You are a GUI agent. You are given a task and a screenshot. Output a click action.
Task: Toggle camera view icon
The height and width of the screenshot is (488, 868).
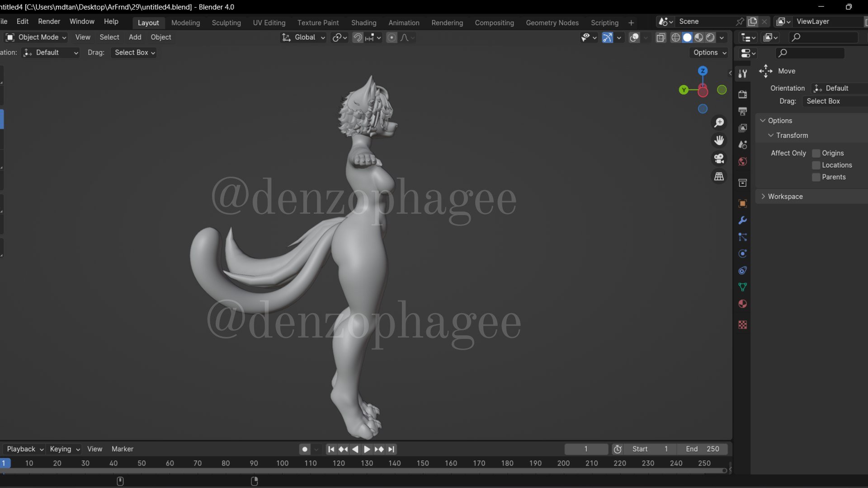coord(719,159)
